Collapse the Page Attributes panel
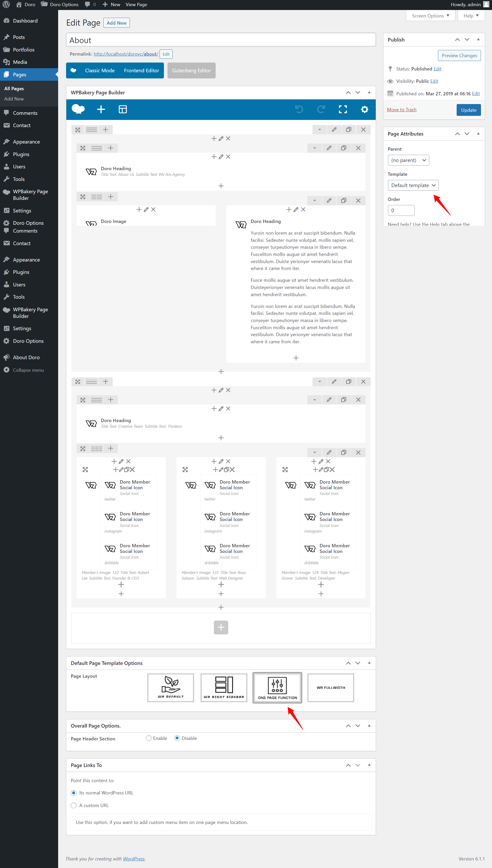The image size is (492, 868). tap(478, 134)
